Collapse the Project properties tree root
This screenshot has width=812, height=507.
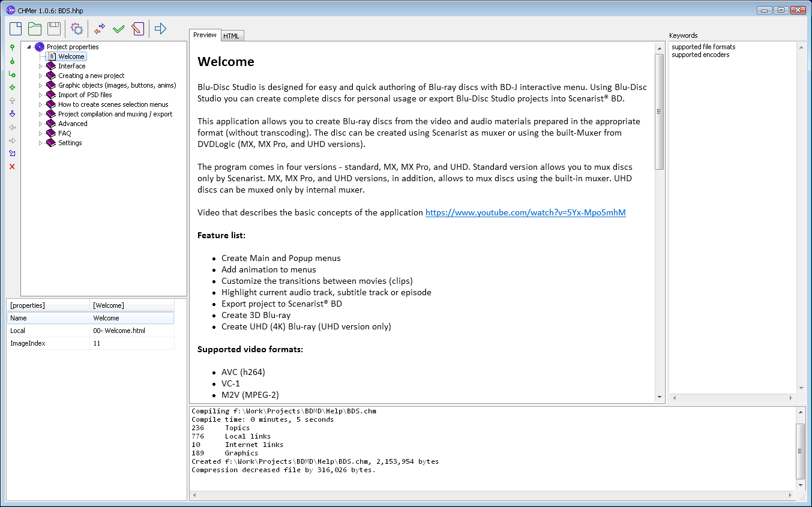tap(29, 47)
